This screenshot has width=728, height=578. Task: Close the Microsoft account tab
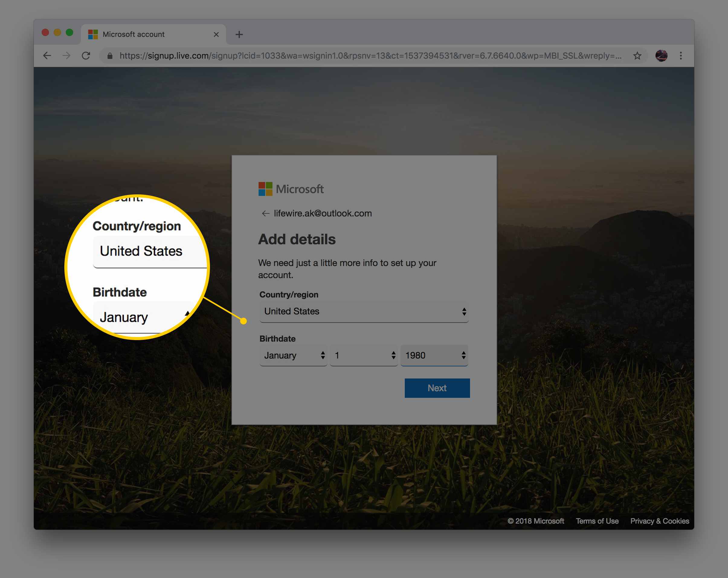click(x=216, y=34)
